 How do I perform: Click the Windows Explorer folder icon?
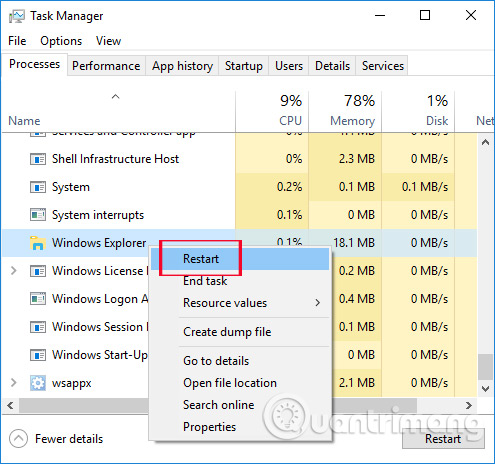(x=38, y=243)
